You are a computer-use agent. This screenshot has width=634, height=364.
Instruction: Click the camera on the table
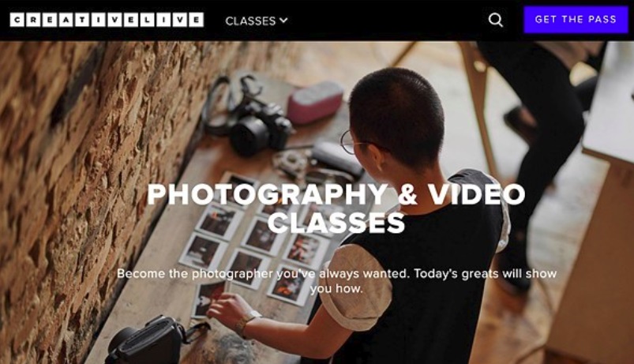pyautogui.click(x=259, y=126)
